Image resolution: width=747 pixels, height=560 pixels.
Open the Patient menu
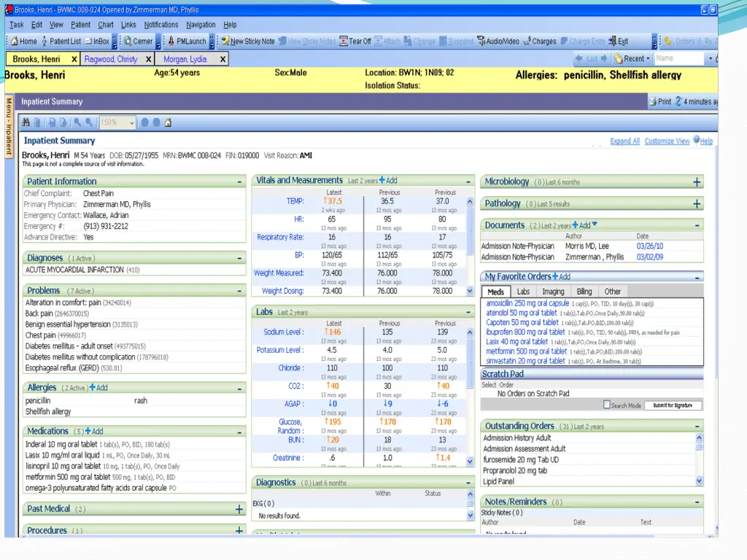point(80,25)
